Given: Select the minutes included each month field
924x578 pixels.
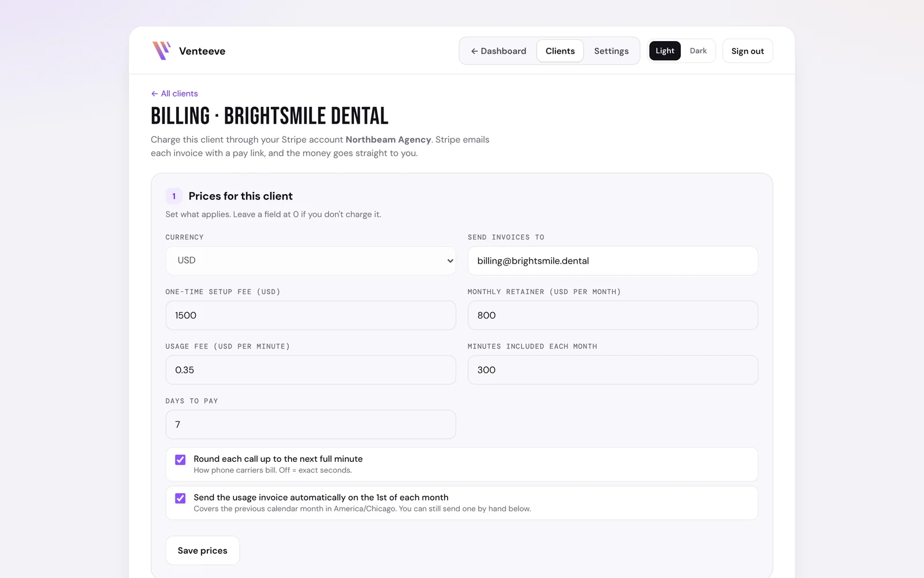Looking at the screenshot, I should 613,370.
